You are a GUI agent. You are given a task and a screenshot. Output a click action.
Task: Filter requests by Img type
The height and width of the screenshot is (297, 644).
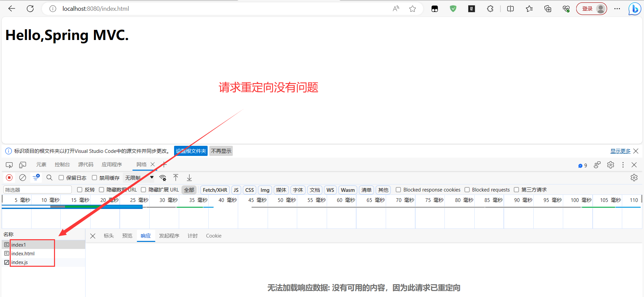point(265,190)
